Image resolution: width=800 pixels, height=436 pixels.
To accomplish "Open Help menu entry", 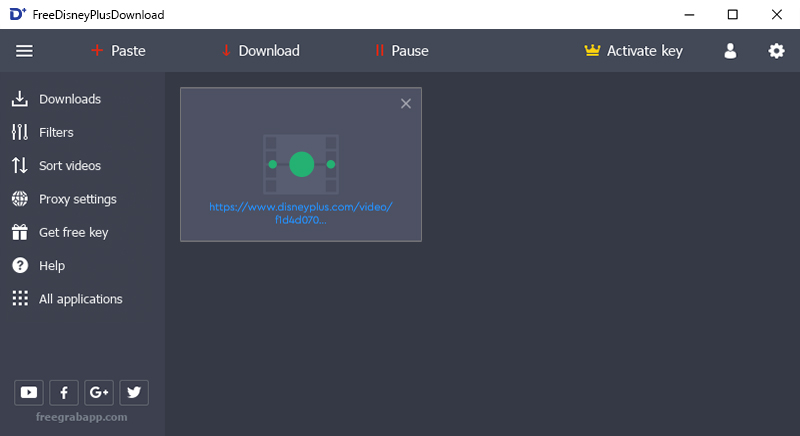I will [x=52, y=266].
